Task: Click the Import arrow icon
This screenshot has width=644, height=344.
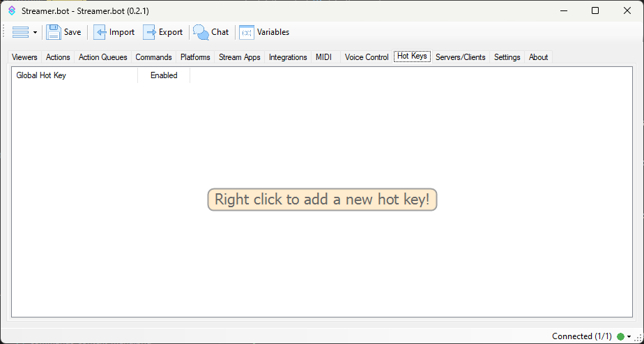Action: 100,32
